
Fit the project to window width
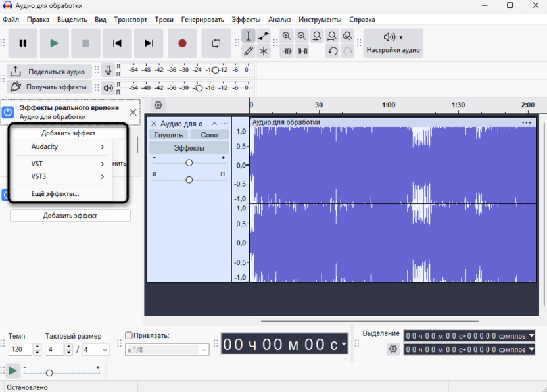(332, 36)
